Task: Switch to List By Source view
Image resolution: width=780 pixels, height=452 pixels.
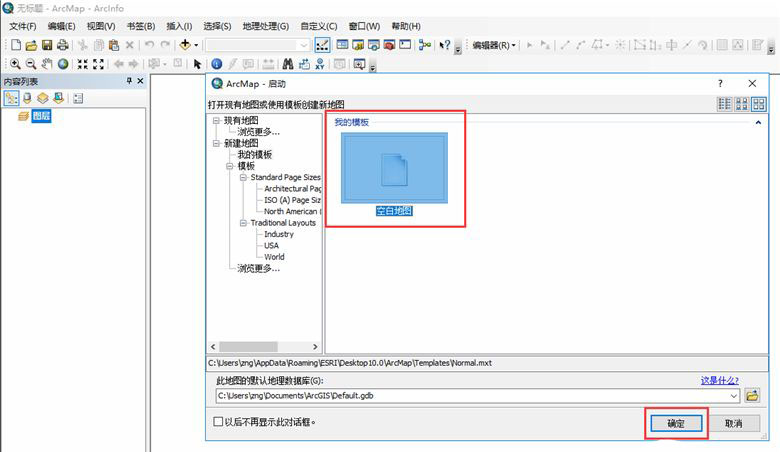Action: [x=27, y=98]
